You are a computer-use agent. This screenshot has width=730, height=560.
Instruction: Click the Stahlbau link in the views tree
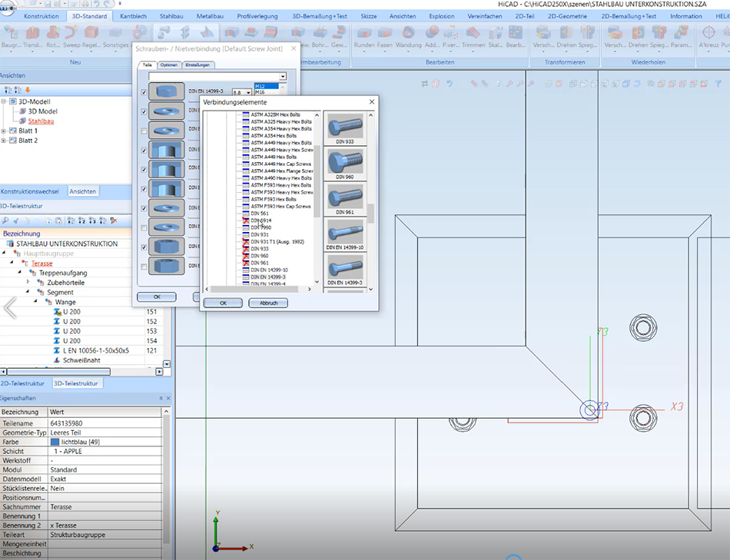(41, 121)
